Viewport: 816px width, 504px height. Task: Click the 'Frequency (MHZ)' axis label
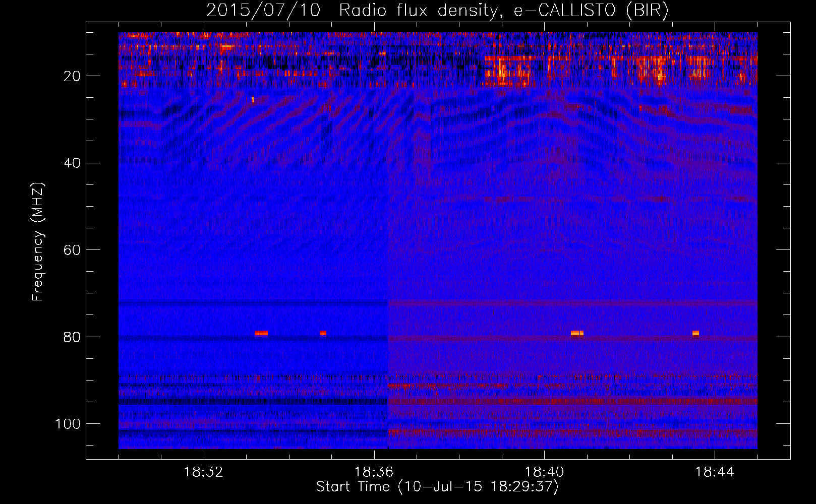pos(38,242)
